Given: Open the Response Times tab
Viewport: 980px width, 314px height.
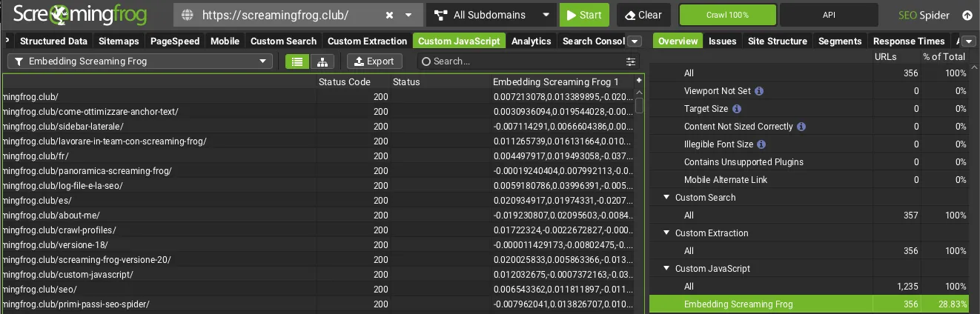Looking at the screenshot, I should 909,41.
